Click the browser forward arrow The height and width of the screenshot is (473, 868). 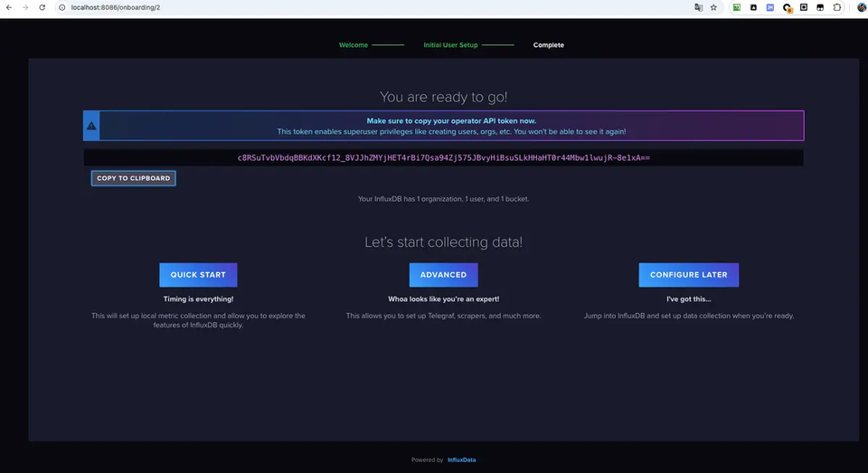tap(25, 7)
